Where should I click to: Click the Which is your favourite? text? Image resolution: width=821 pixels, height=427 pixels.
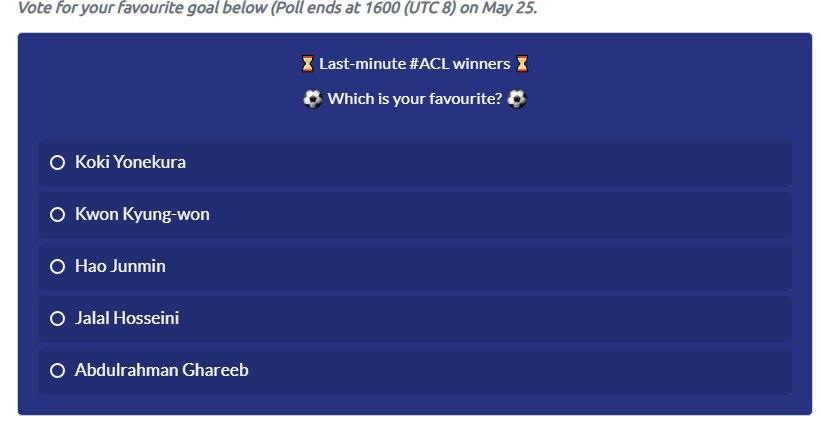415,98
